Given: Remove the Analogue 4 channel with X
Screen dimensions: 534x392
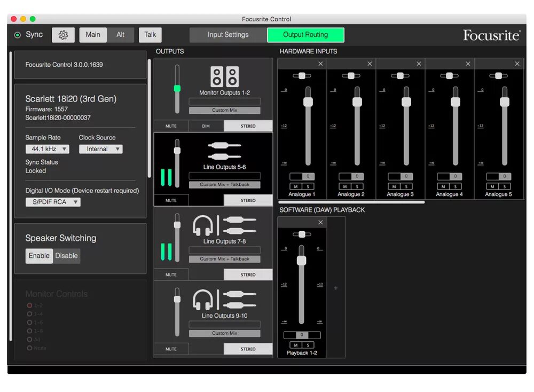Looking at the screenshot, I should [468, 64].
